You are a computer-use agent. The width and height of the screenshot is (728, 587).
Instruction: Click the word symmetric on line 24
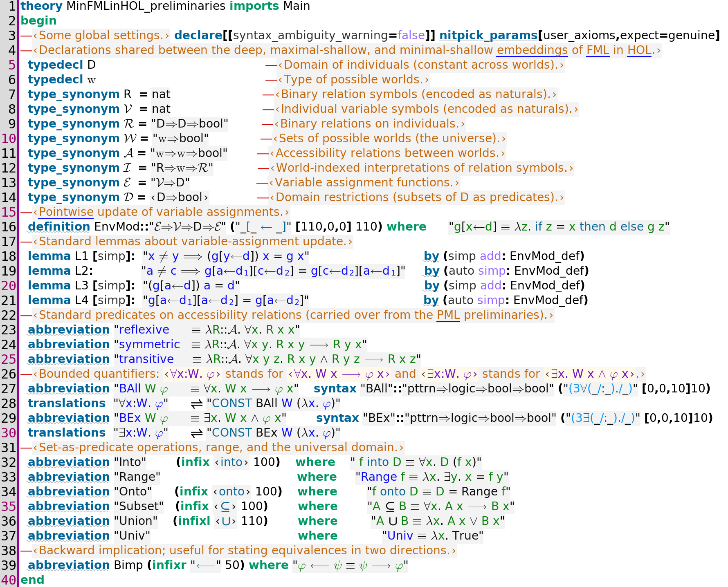[x=149, y=345]
